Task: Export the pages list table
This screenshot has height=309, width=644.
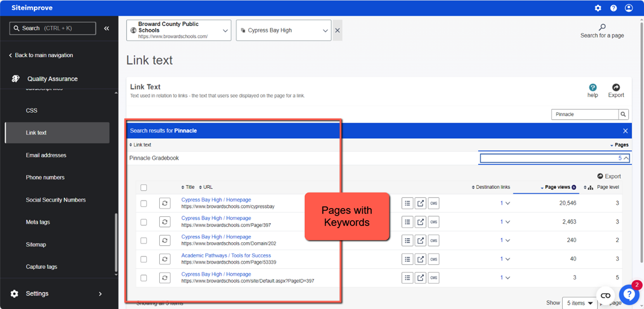Action: (609, 176)
